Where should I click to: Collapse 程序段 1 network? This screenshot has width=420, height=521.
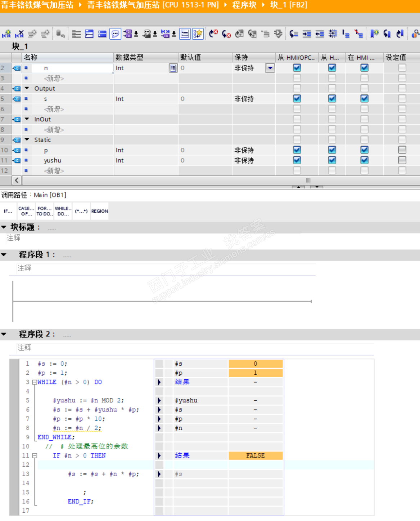pos(4,255)
